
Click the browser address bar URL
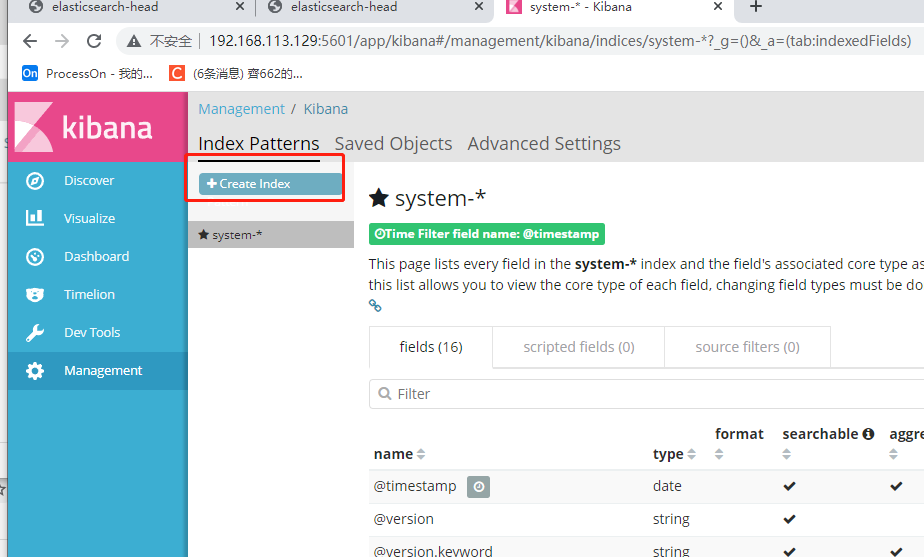tap(560, 41)
